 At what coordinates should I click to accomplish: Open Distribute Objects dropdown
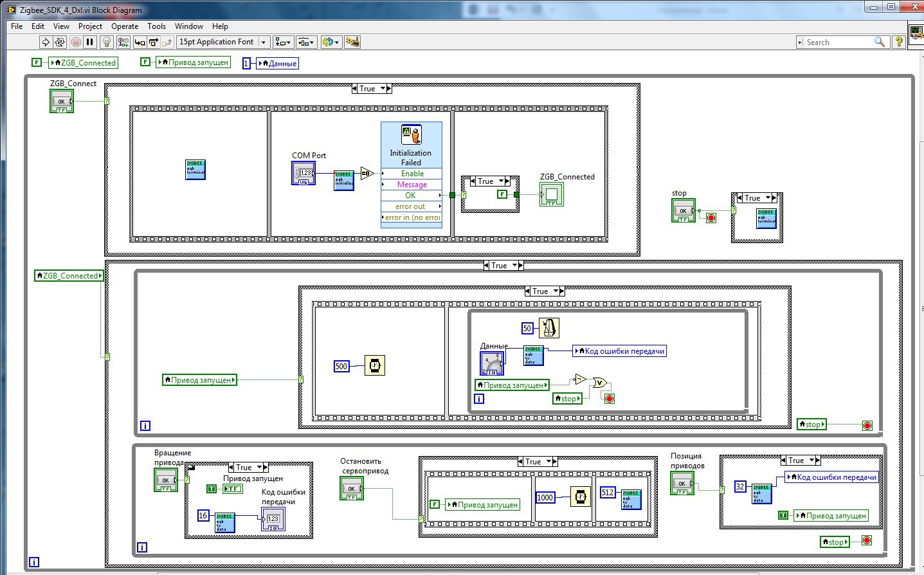(306, 42)
